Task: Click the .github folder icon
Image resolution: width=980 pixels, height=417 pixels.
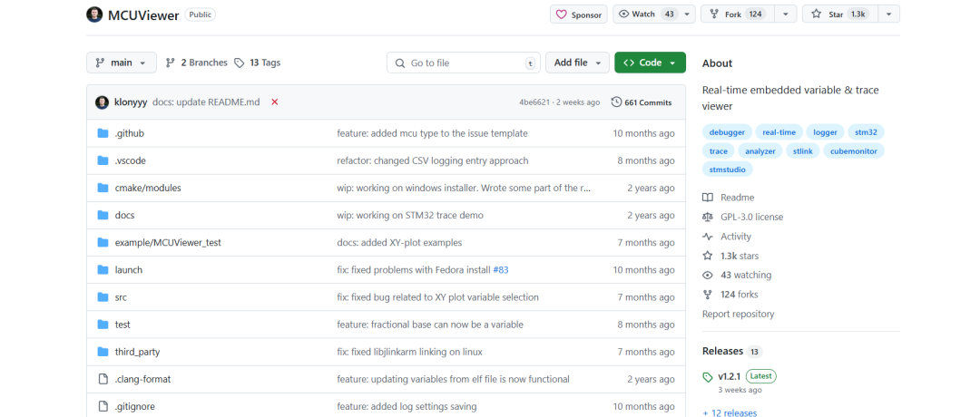Action: pos(103,133)
